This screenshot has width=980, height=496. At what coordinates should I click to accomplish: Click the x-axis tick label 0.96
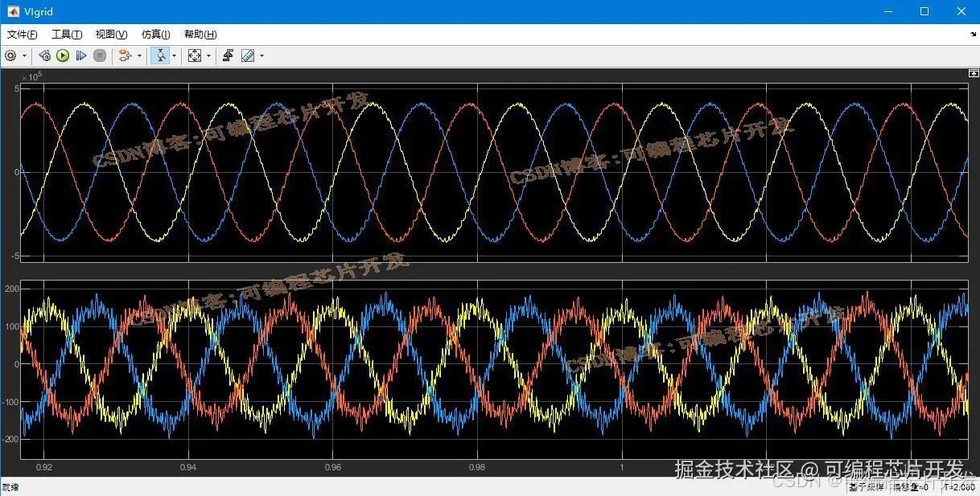click(x=333, y=467)
